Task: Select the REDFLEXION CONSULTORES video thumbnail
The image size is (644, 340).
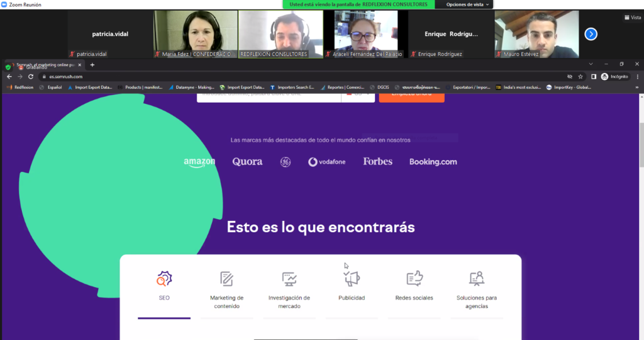Action: tap(281, 34)
